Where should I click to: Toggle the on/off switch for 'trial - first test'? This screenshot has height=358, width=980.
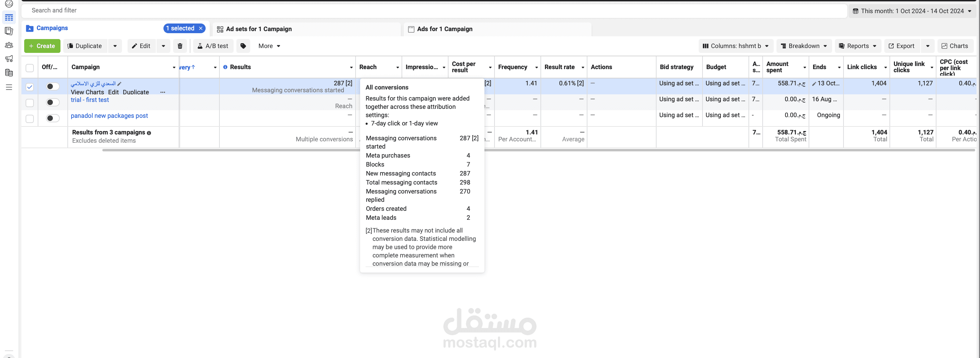pos(53,102)
